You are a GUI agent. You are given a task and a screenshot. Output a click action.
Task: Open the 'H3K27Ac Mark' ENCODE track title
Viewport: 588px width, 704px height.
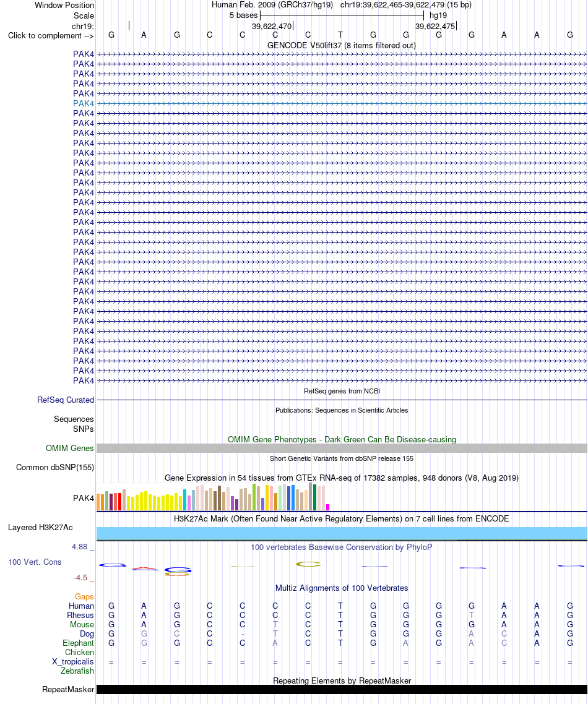pyautogui.click(x=342, y=518)
